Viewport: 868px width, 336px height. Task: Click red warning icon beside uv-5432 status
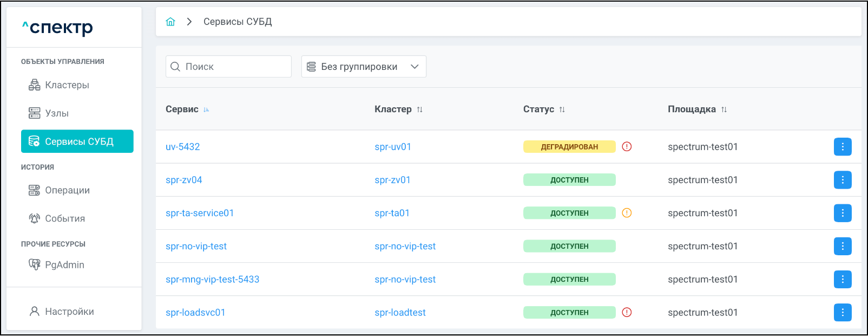point(627,147)
